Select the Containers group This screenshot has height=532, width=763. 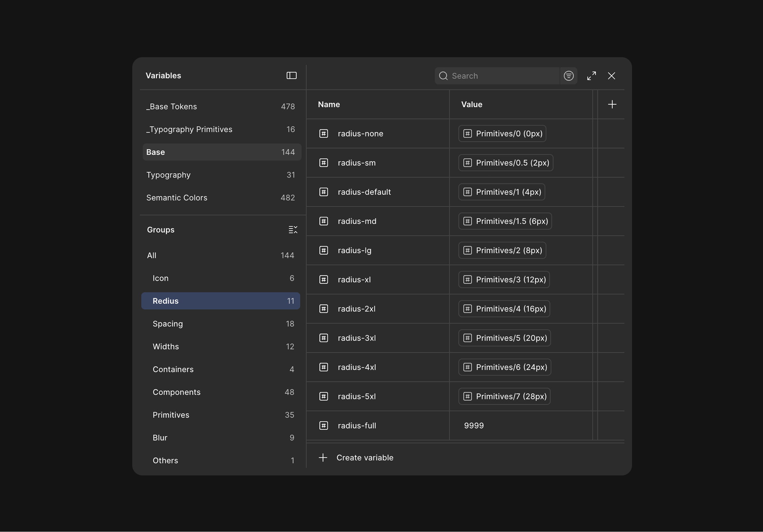tap(221, 370)
